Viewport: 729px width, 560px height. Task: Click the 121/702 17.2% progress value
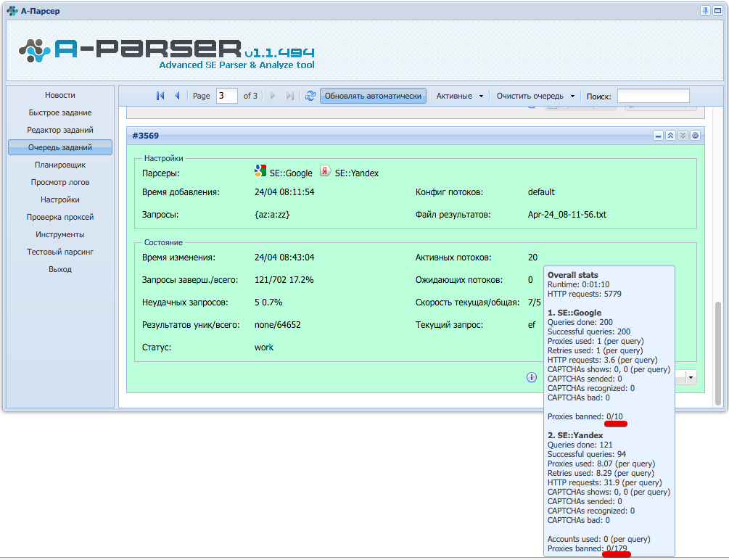[x=284, y=280]
